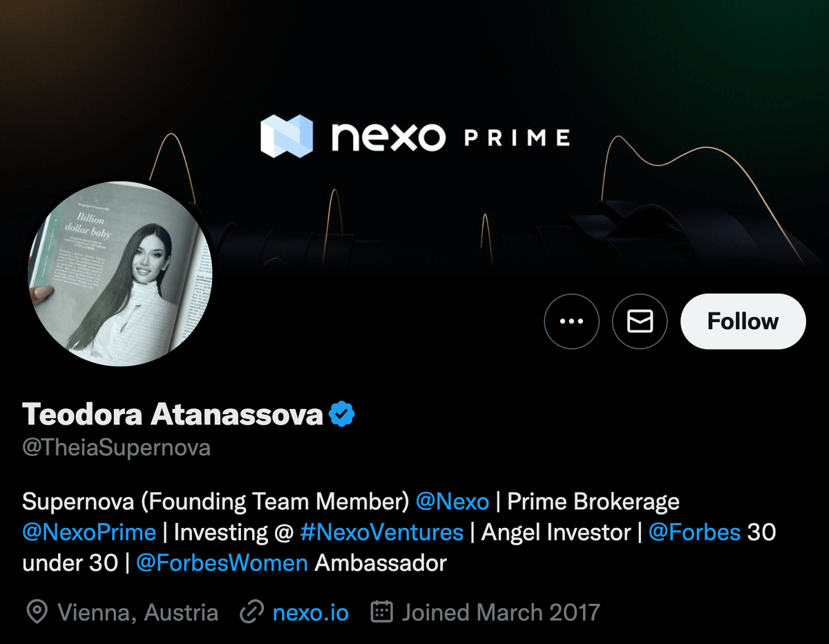Open the circular profile picture
The height and width of the screenshot is (644, 829).
click(120, 274)
